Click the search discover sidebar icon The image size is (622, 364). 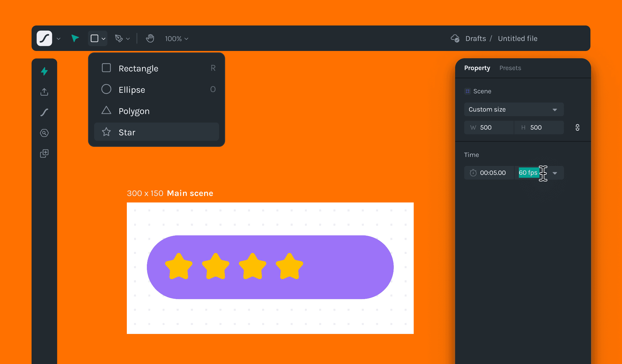click(x=44, y=133)
